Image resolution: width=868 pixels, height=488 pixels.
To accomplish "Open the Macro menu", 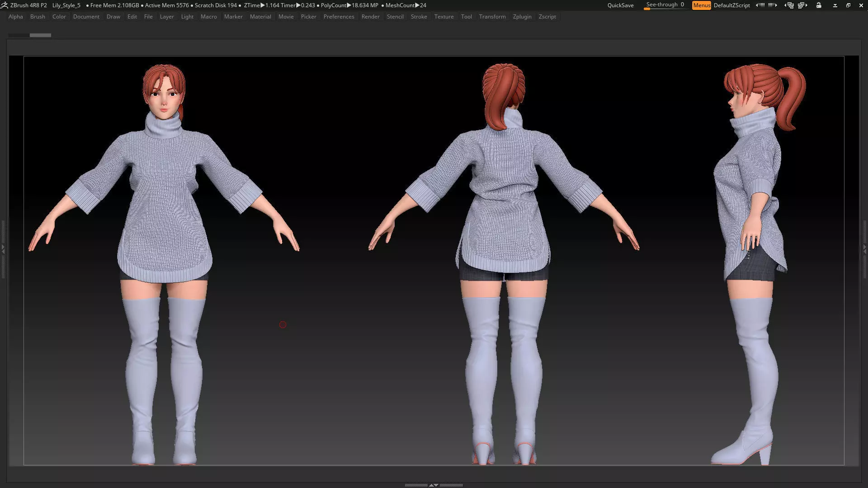I will pos(209,17).
